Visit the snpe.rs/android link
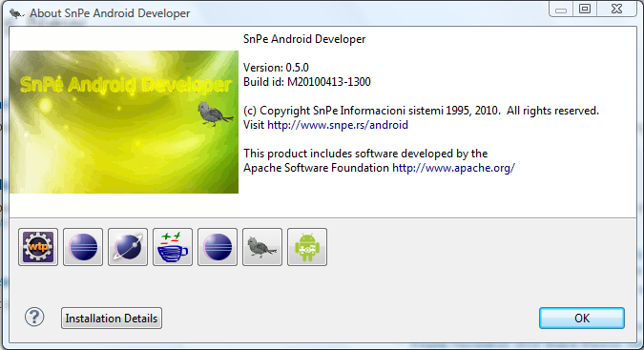Image resolution: width=644 pixels, height=350 pixels. 338,125
